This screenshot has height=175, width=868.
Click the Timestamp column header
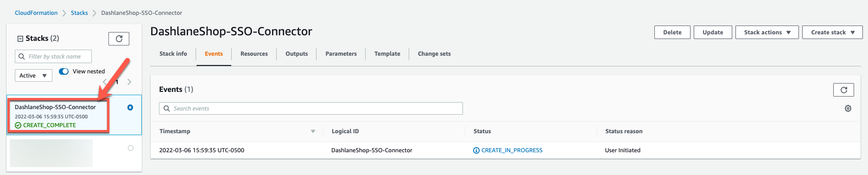click(x=175, y=131)
